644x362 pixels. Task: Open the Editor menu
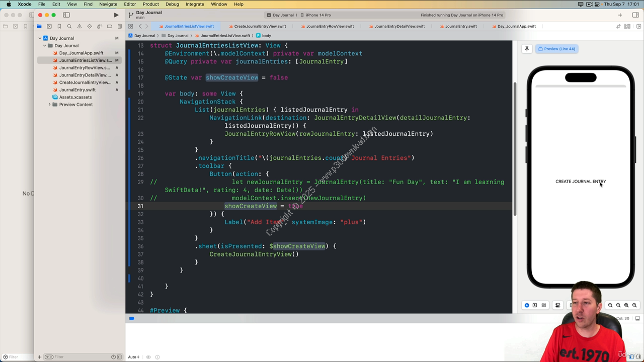[130, 4]
